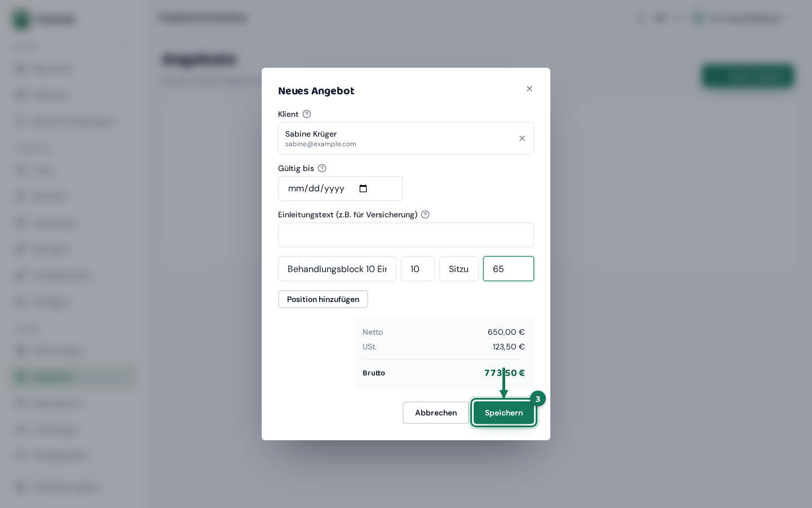
Task: Cancel with the Abbrechen button
Action: coord(436,413)
